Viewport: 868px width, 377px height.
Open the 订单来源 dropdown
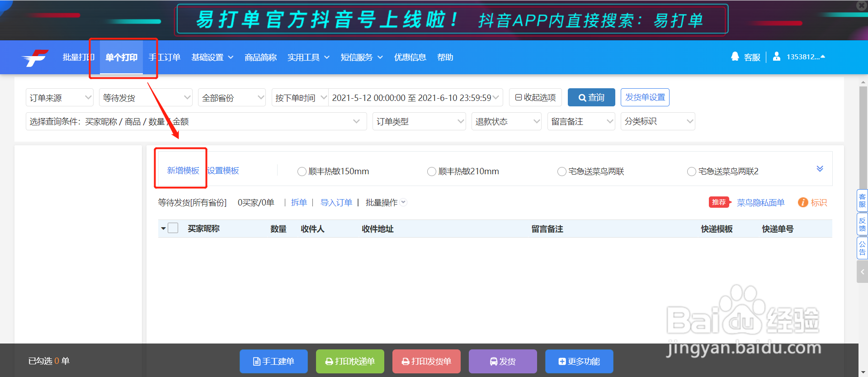point(60,97)
